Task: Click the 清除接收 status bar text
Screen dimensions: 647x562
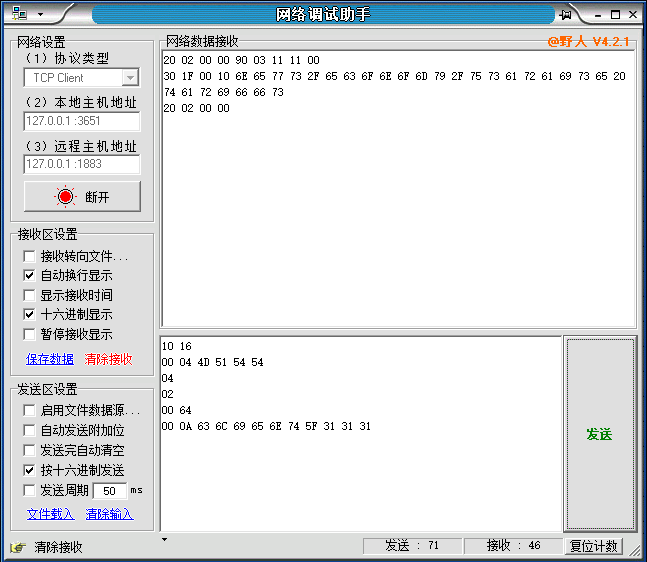Action: (58, 547)
